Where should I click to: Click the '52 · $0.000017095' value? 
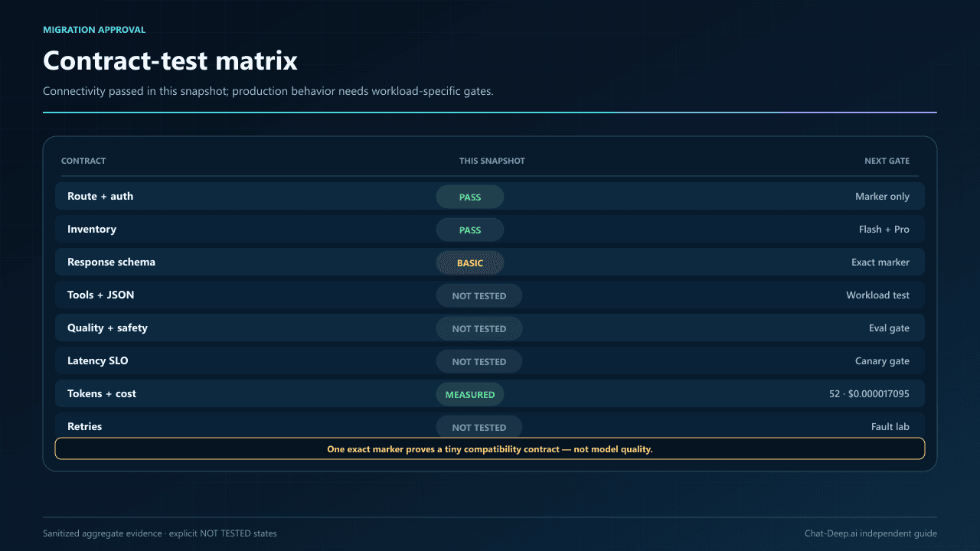870,394
